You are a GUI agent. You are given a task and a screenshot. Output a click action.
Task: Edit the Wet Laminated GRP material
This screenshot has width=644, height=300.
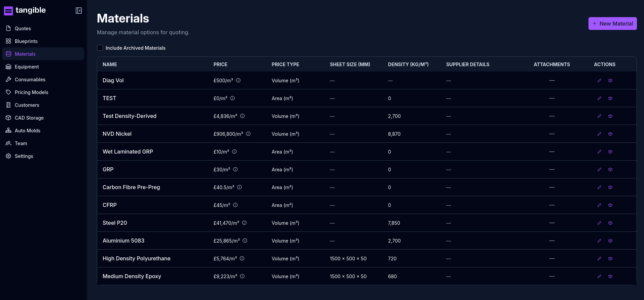[x=599, y=152]
